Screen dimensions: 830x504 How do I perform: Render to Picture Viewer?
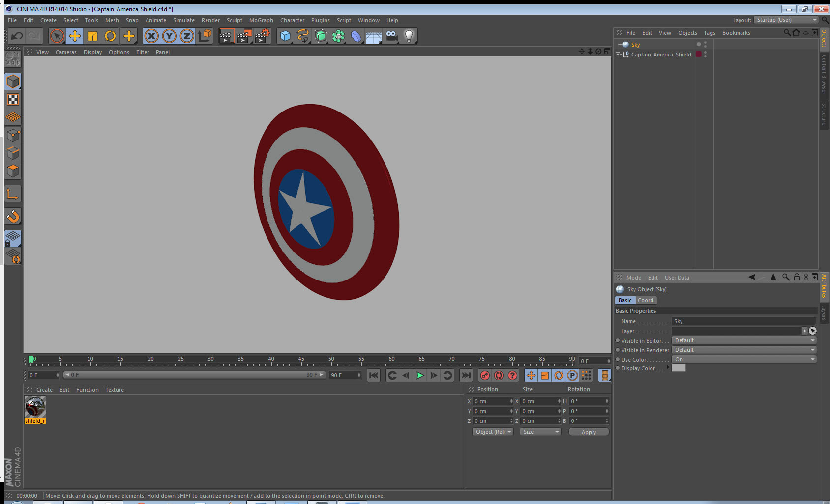click(244, 36)
